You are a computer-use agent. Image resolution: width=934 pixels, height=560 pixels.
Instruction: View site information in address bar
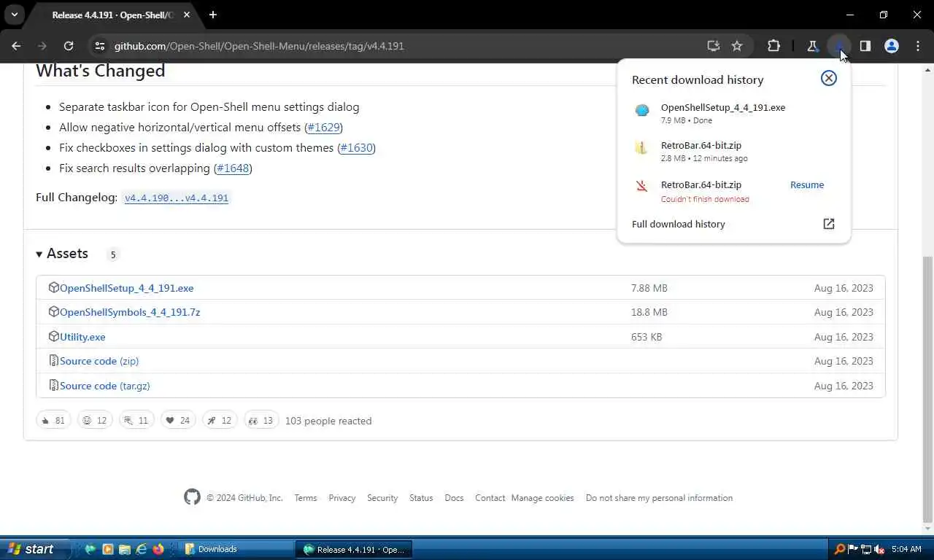100,46
